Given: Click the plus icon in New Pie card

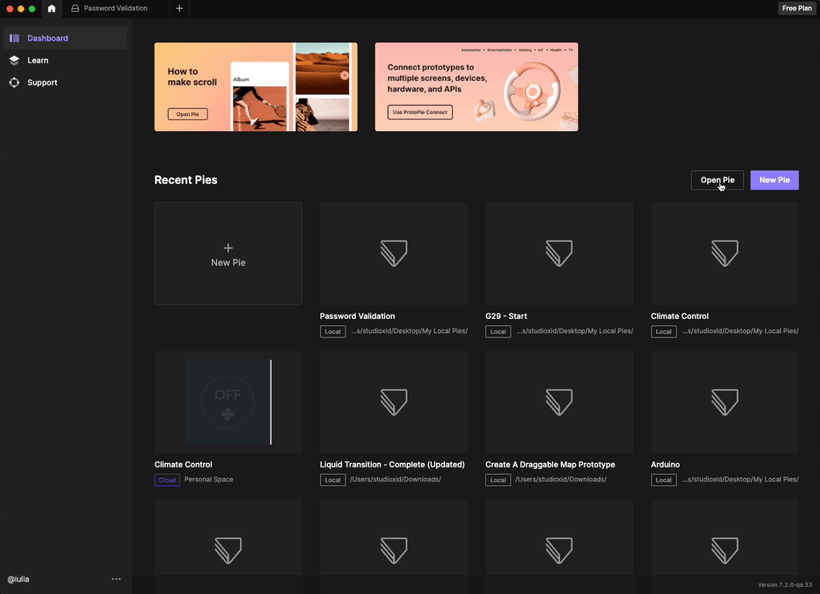Looking at the screenshot, I should click(228, 248).
